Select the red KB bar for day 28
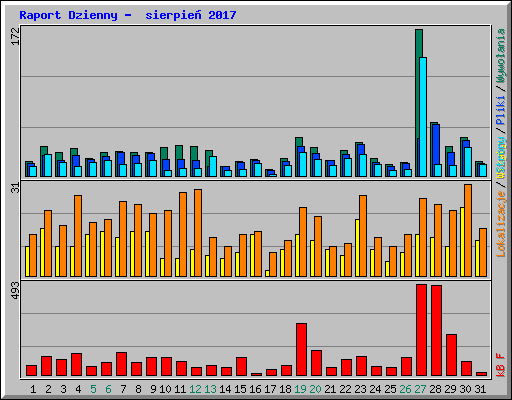 click(436, 330)
